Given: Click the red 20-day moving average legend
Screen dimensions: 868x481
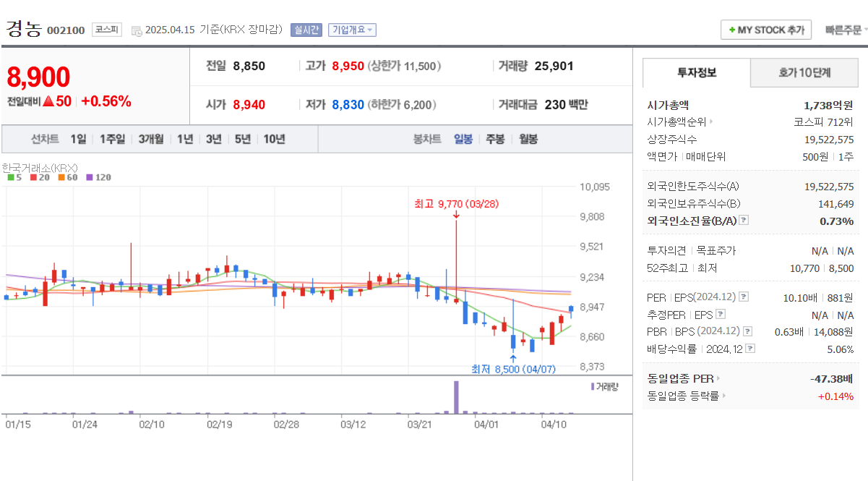Looking at the screenshot, I should [x=39, y=177].
